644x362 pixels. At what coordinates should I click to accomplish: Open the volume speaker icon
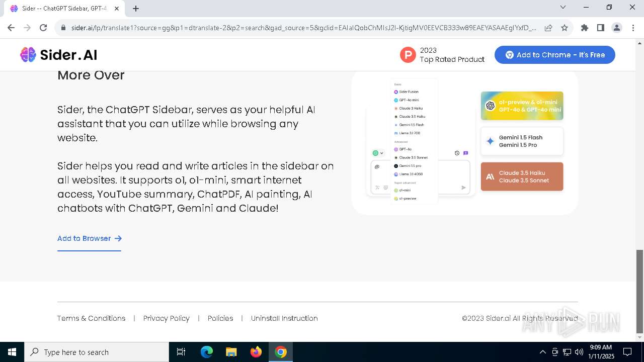[579, 352]
